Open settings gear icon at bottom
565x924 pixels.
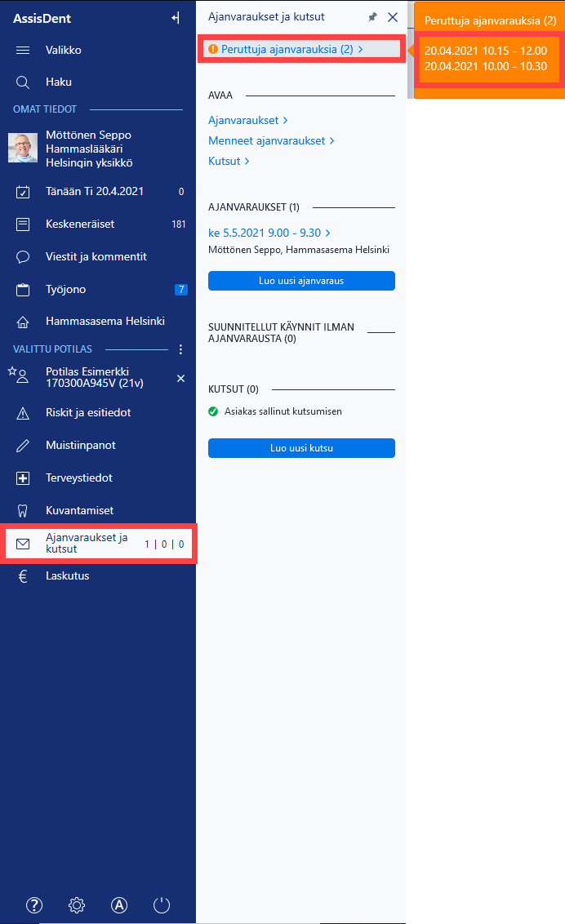click(x=77, y=904)
